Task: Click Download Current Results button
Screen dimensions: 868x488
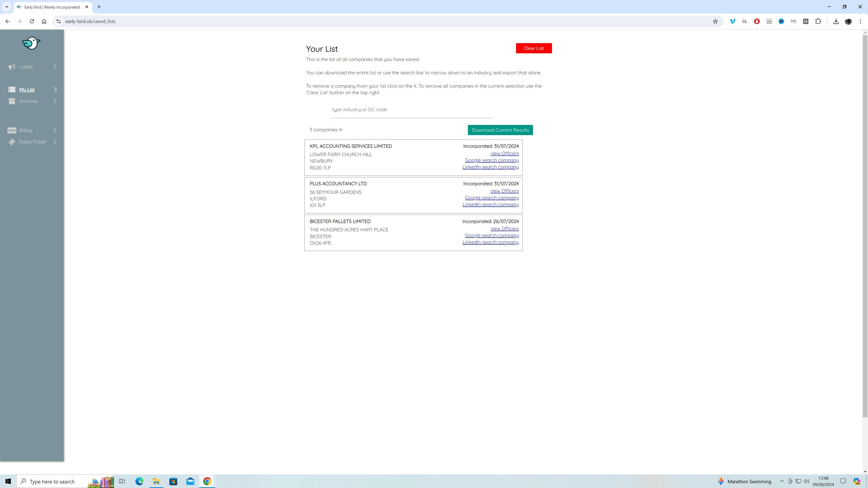Action: coord(500,130)
